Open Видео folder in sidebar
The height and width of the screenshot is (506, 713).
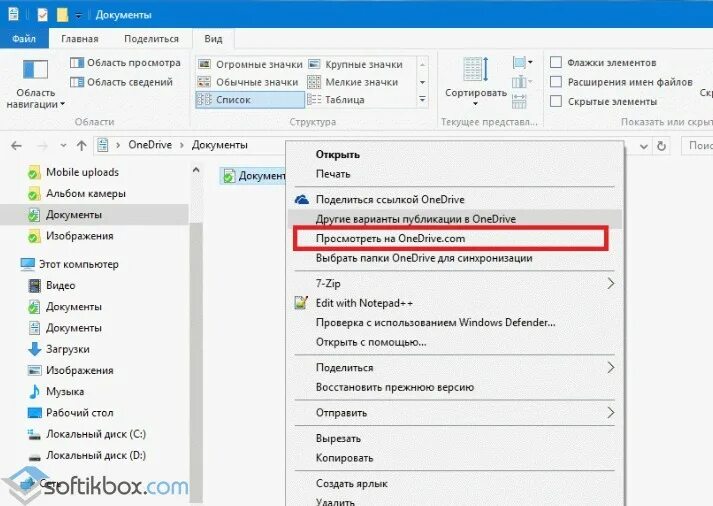pyautogui.click(x=52, y=286)
